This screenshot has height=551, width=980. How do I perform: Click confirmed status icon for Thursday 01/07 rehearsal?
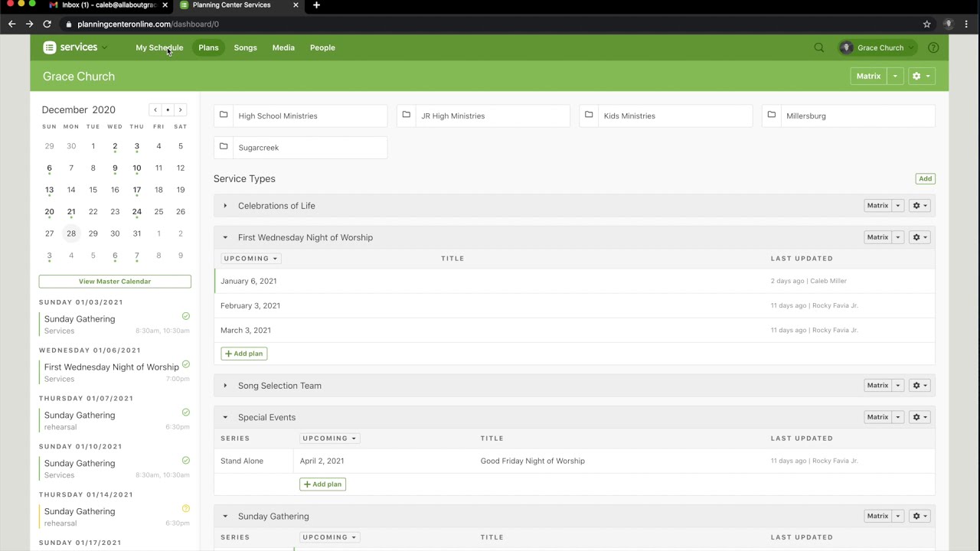pyautogui.click(x=185, y=412)
